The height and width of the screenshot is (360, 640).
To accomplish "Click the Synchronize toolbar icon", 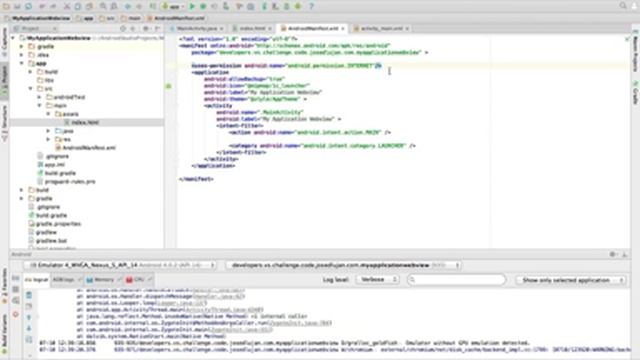I will pyautogui.click(x=29, y=6).
